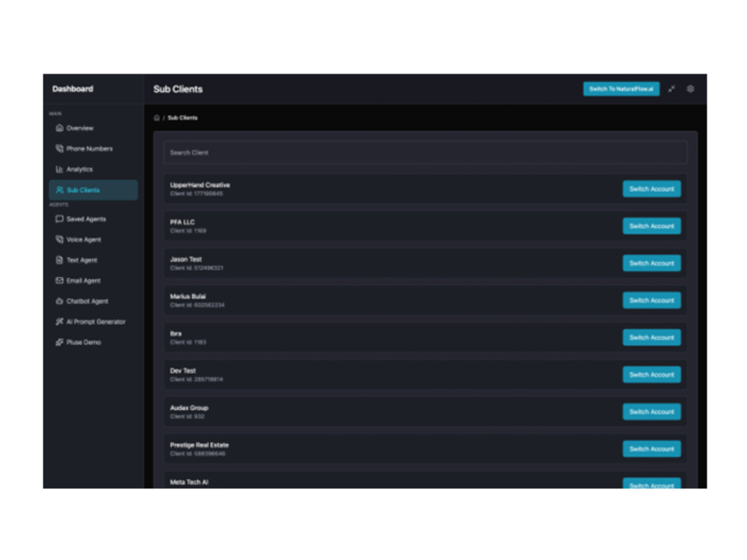The width and height of the screenshot is (747, 560).
Task: Click the Phone Numbers phone icon
Action: pyautogui.click(x=60, y=148)
